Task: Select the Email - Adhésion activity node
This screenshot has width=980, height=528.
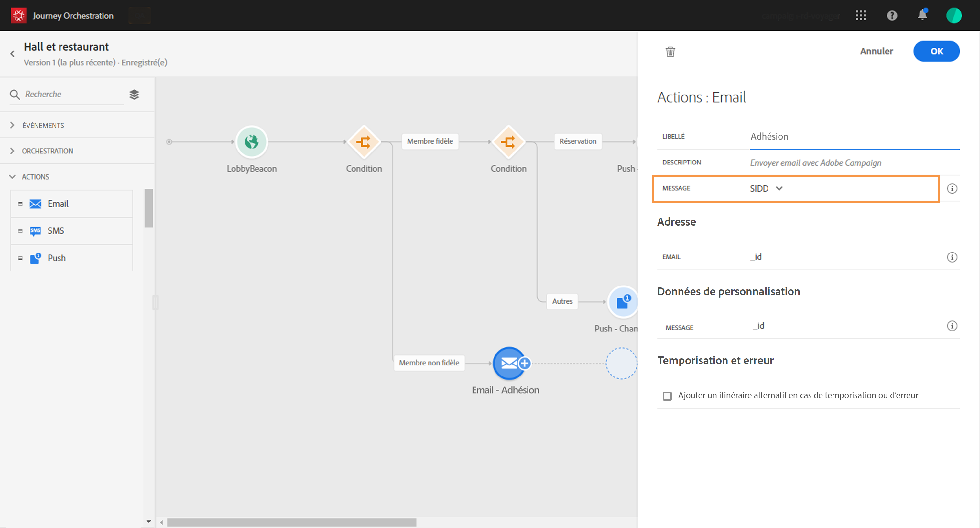Action: 508,363
